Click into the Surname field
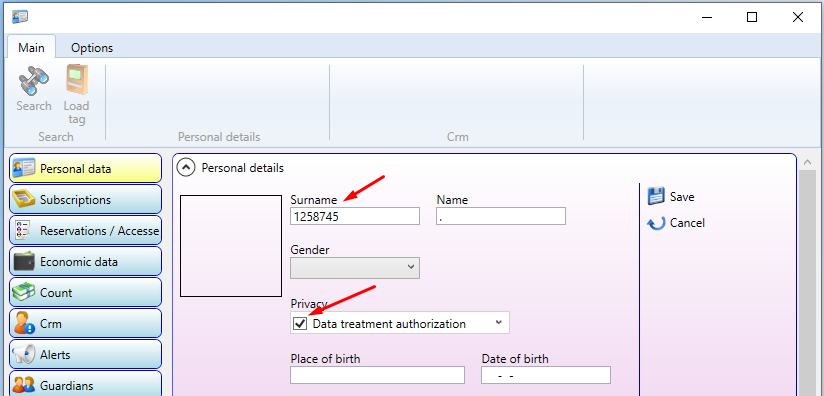 click(355, 216)
